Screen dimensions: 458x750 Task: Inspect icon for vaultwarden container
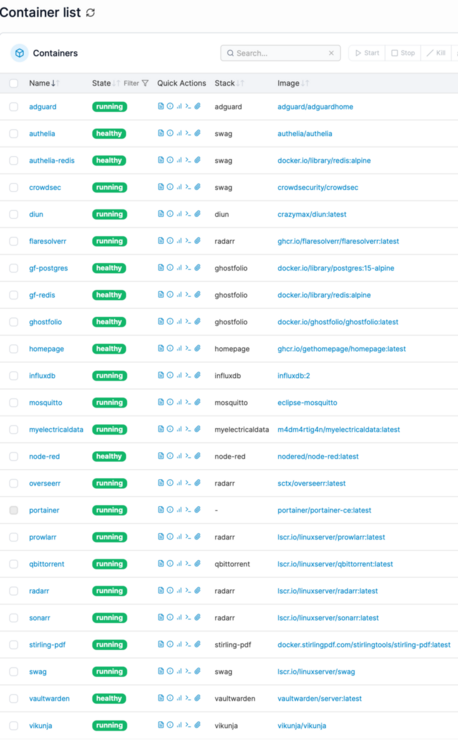170,698
